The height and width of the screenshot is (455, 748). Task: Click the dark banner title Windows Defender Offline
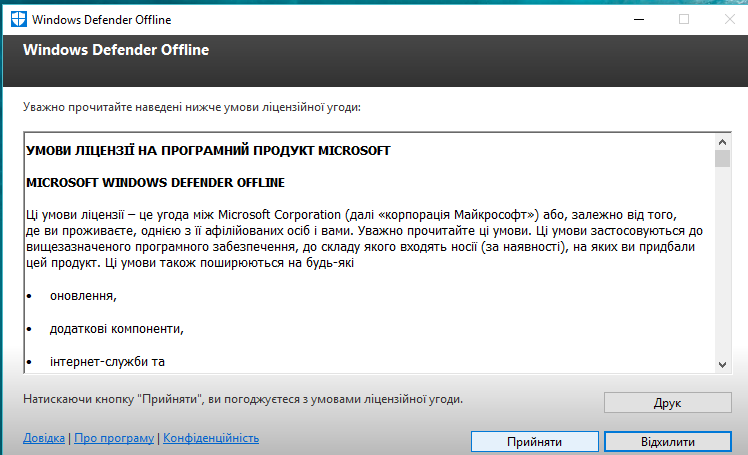[116, 50]
